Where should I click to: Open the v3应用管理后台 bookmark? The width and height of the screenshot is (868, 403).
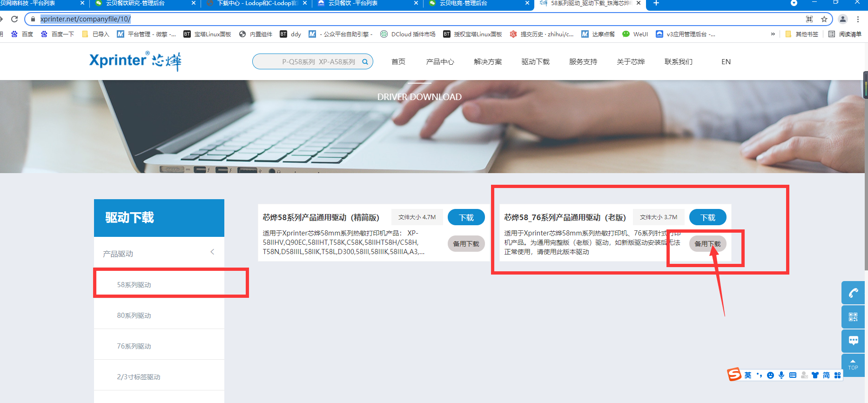pos(686,34)
